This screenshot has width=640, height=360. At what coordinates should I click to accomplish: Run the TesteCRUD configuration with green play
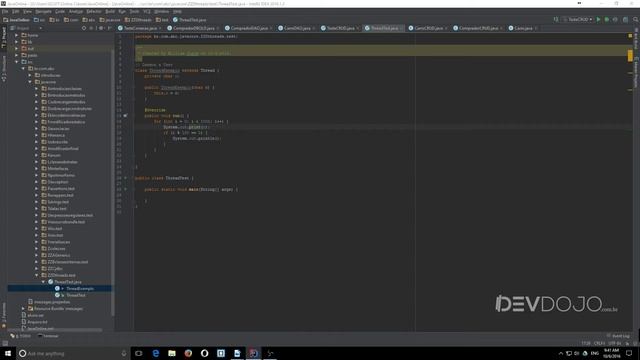click(x=598, y=19)
